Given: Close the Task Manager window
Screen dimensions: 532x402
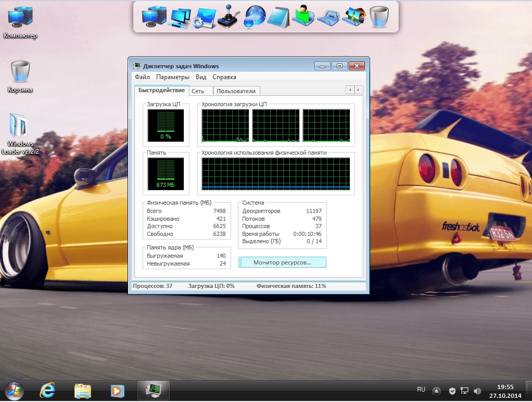Looking at the screenshot, I should point(357,66).
